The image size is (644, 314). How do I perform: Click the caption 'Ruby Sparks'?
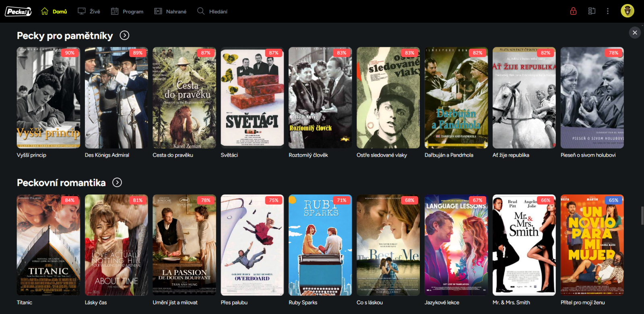click(303, 302)
